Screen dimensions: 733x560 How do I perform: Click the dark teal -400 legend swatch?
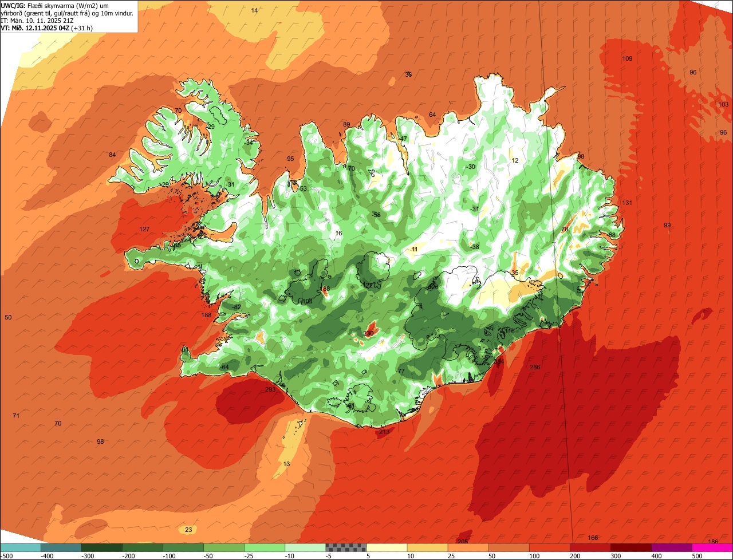click(61, 547)
